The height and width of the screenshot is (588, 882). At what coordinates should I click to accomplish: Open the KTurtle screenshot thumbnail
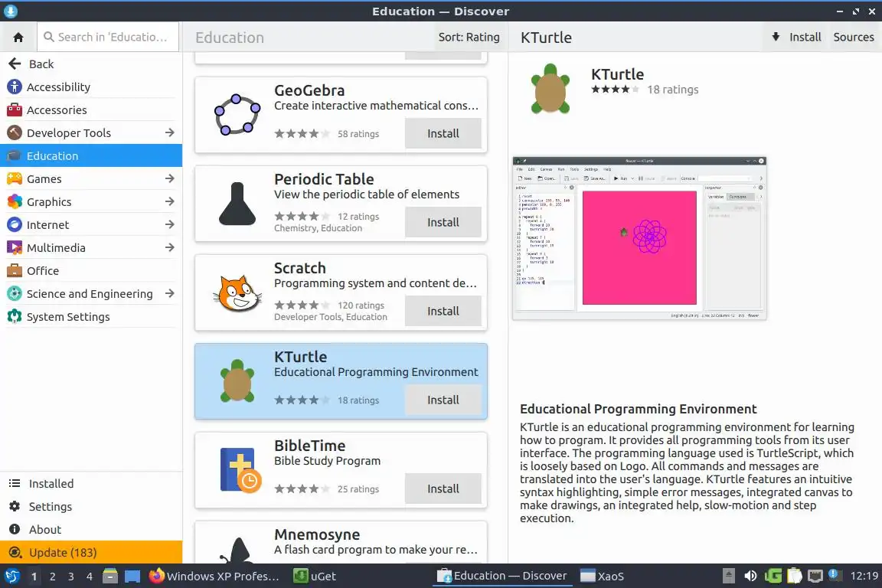639,239
